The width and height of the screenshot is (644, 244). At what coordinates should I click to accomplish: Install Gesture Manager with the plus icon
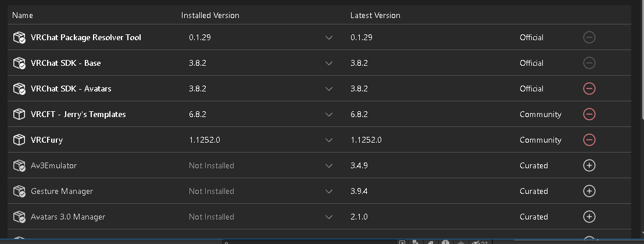(x=589, y=191)
